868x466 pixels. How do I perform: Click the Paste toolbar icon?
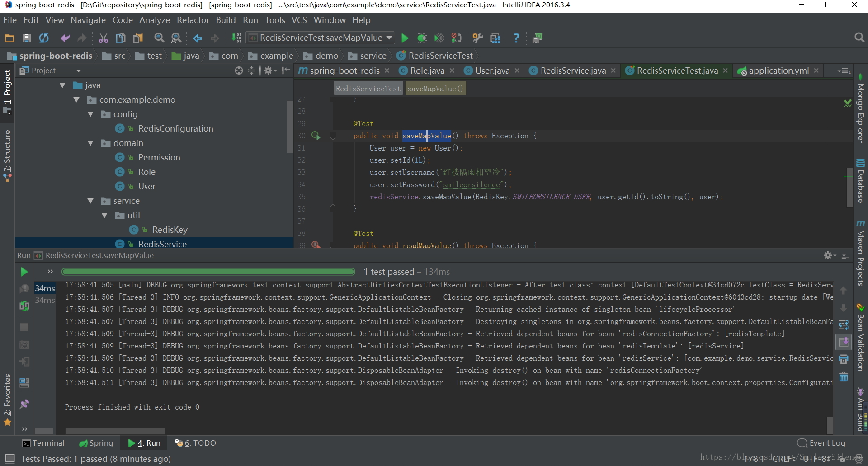coord(138,38)
